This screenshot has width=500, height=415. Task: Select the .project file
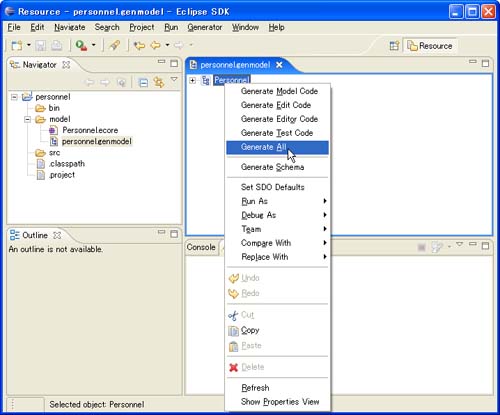click(x=62, y=175)
